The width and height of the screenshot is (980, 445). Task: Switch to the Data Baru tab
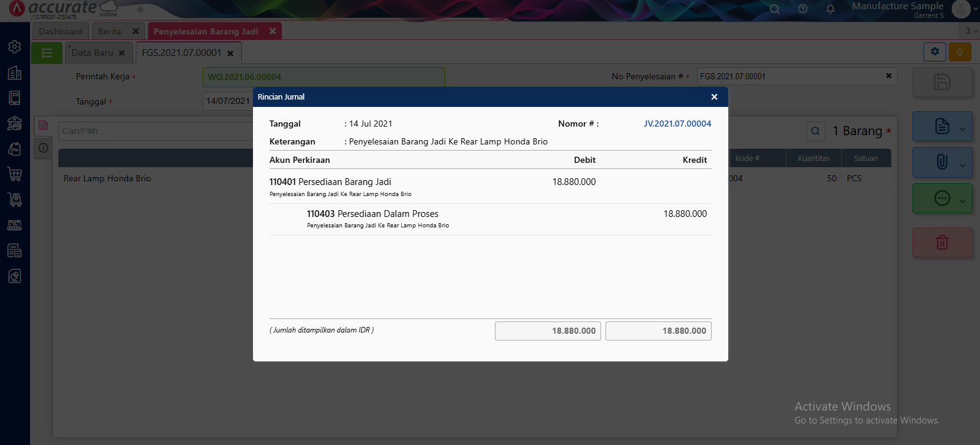click(x=92, y=53)
